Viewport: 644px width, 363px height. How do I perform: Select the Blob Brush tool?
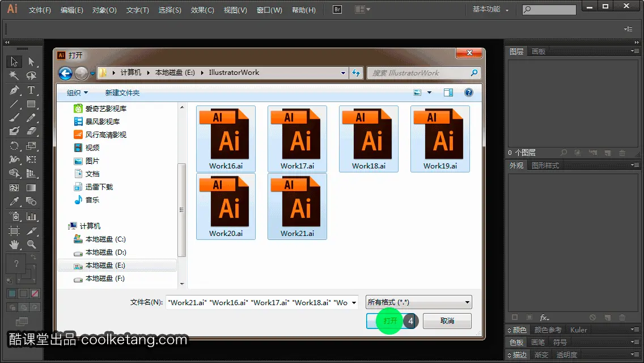tap(14, 131)
